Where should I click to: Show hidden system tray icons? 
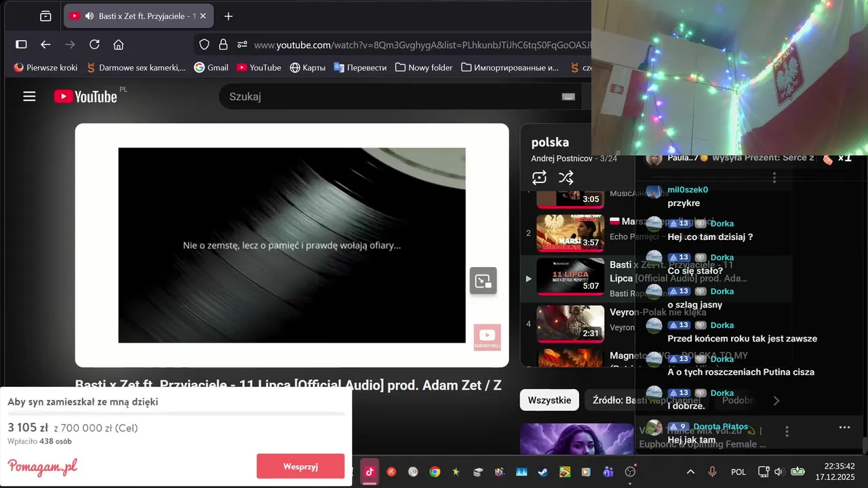(690, 472)
